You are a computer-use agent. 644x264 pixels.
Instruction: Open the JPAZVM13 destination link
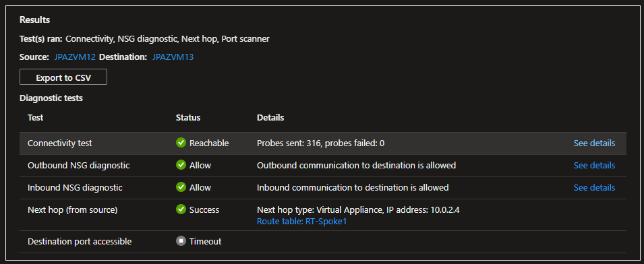pyautogui.click(x=173, y=57)
